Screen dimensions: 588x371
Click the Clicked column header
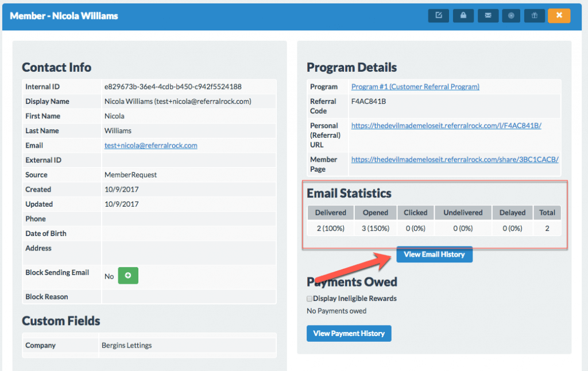(x=416, y=212)
